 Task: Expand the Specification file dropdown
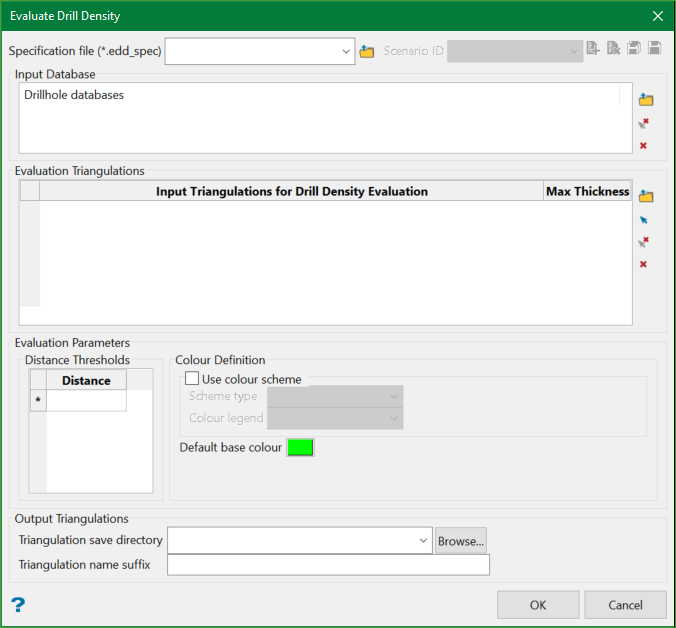coord(346,51)
